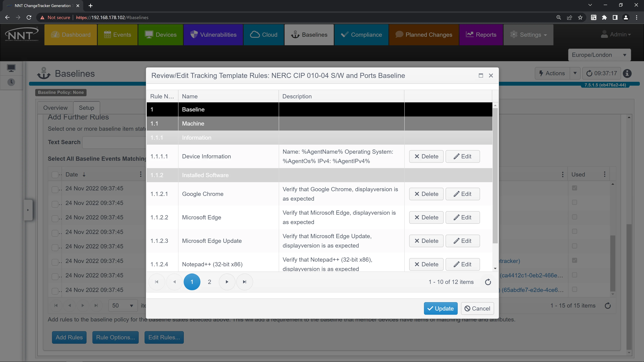Open a new browser tab
This screenshot has width=644, height=362.
[x=91, y=6]
